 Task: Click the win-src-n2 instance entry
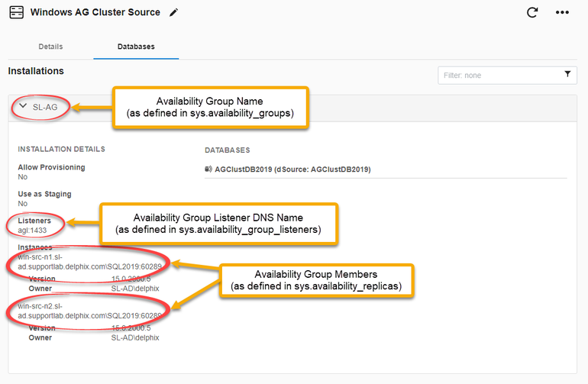coord(89,311)
